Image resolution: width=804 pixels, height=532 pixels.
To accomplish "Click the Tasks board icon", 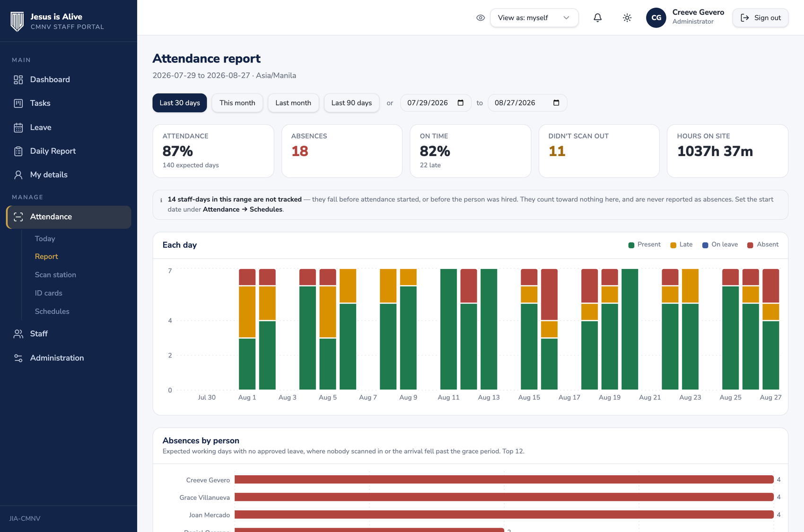I will pos(18,104).
